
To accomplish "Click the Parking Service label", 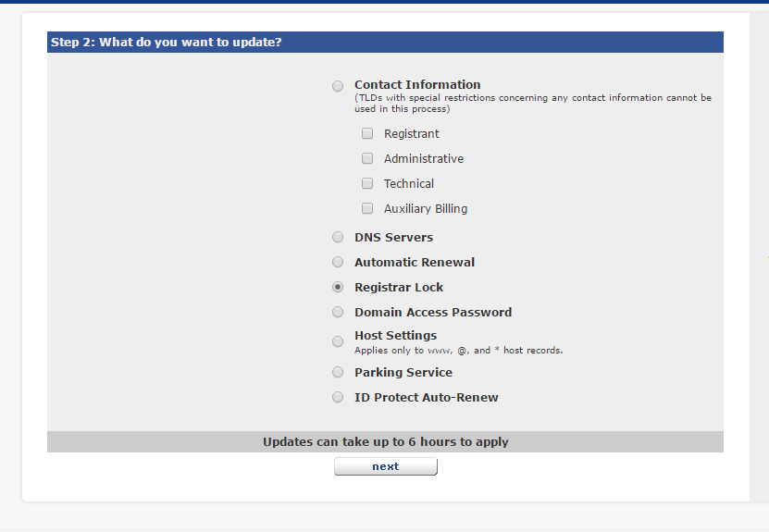I will 403,373.
